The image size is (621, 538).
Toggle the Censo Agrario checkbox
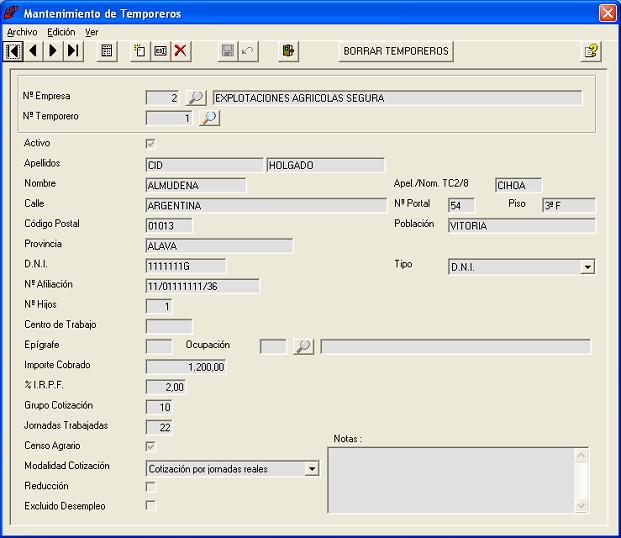tap(150, 446)
